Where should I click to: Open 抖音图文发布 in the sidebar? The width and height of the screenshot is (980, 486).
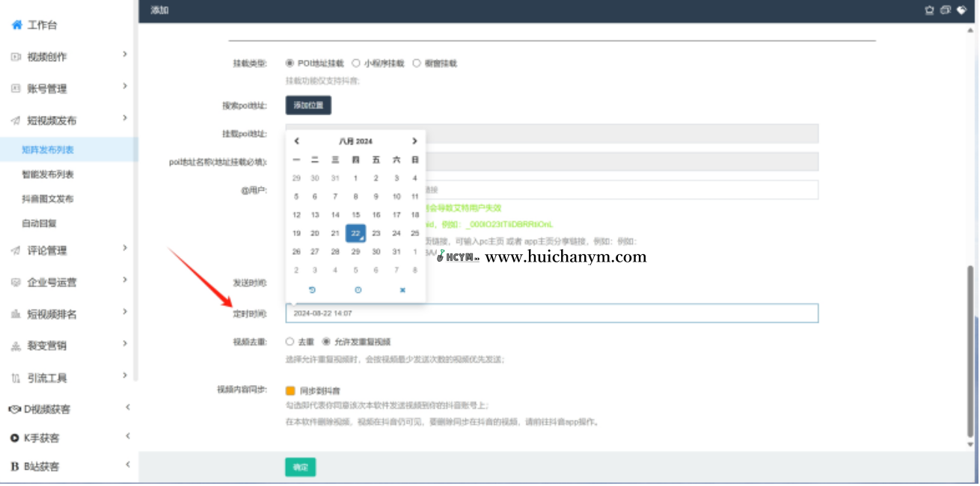pos(48,199)
